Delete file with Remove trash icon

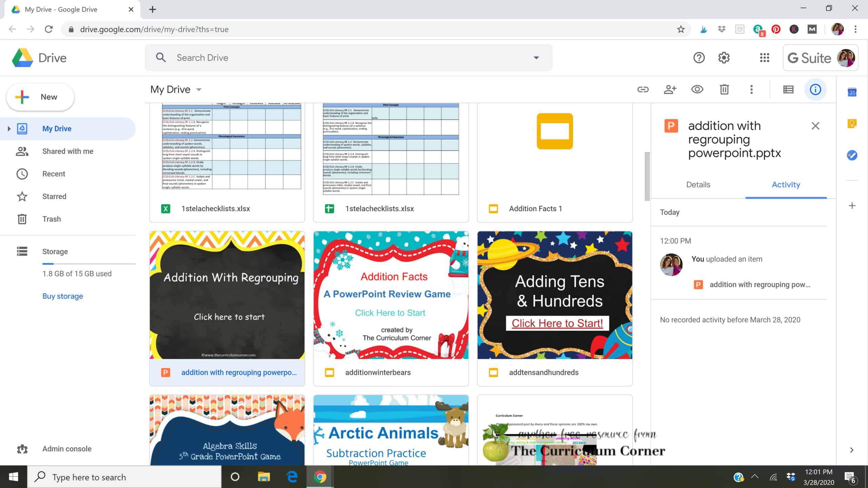point(724,89)
